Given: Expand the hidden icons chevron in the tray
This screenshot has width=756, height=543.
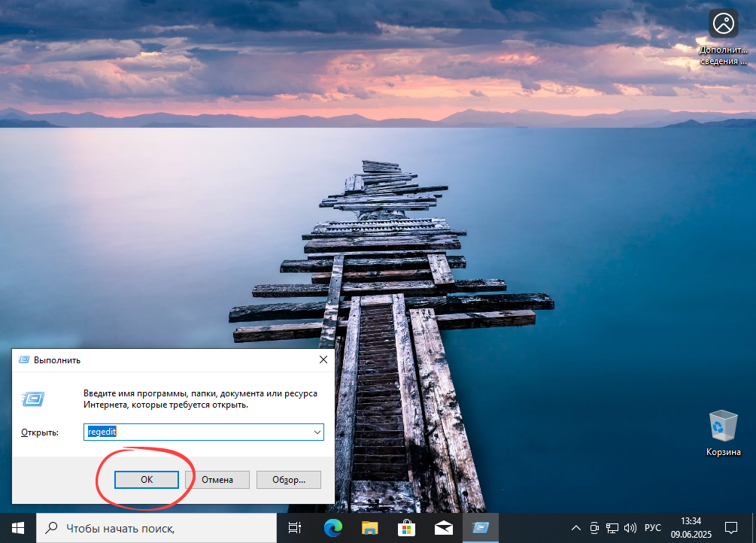Looking at the screenshot, I should coord(575,527).
